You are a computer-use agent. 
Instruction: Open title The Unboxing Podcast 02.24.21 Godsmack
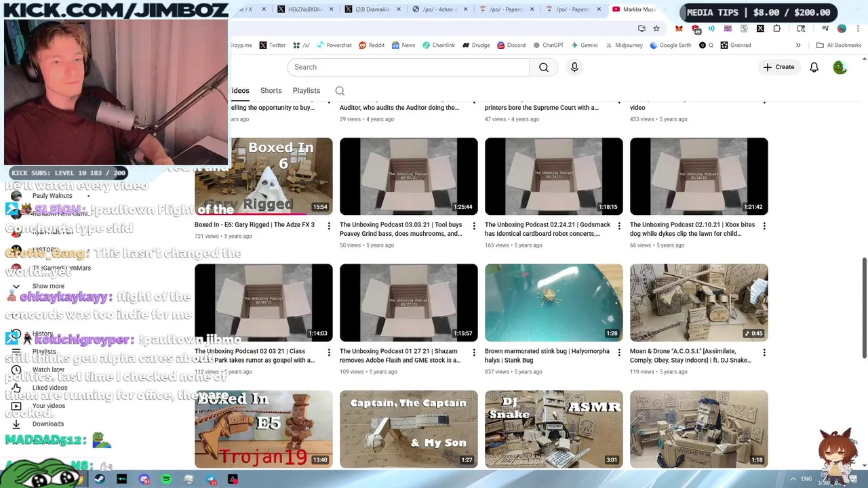pos(547,229)
